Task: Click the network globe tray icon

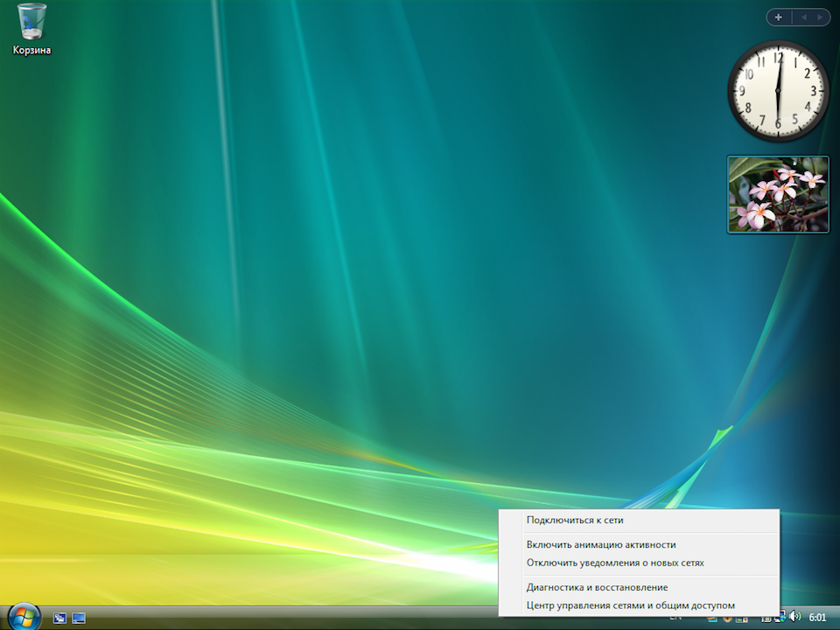Action: pyautogui.click(x=781, y=618)
